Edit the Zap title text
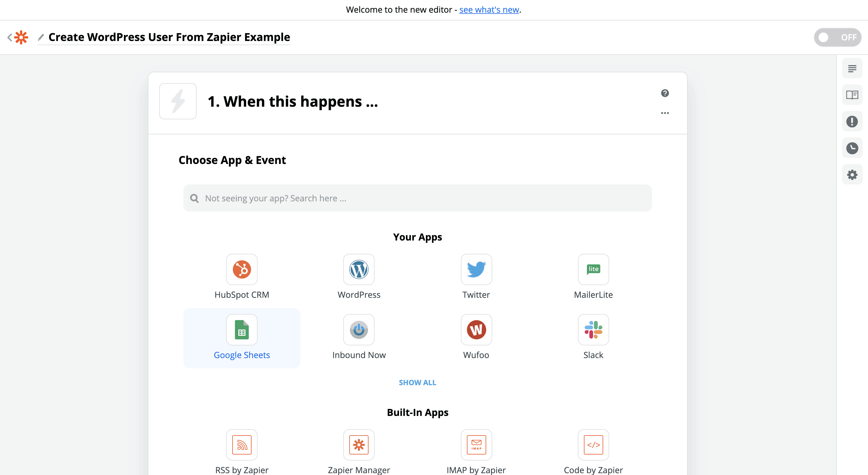Image resolution: width=868 pixels, height=475 pixels. pyautogui.click(x=169, y=37)
